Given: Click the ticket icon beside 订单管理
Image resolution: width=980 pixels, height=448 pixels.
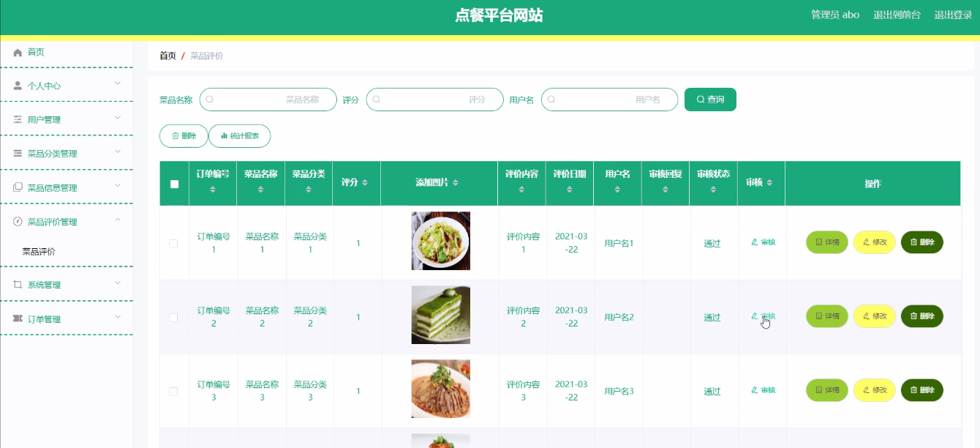Looking at the screenshot, I should [x=18, y=318].
